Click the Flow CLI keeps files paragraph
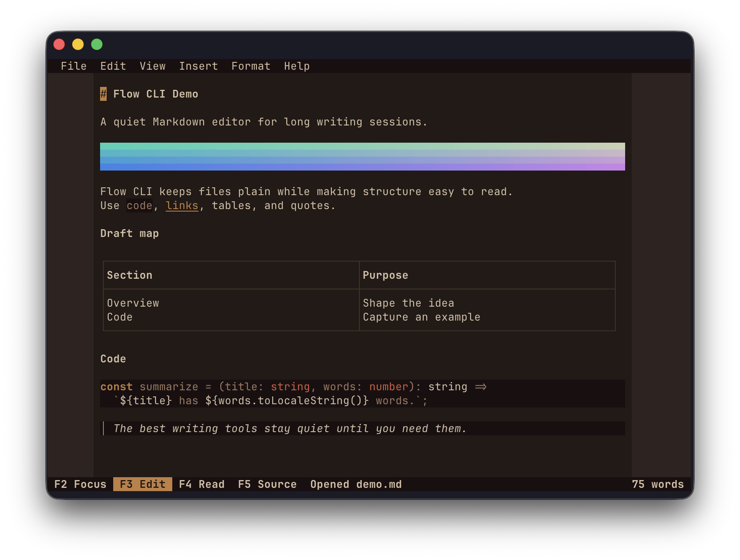 (307, 191)
